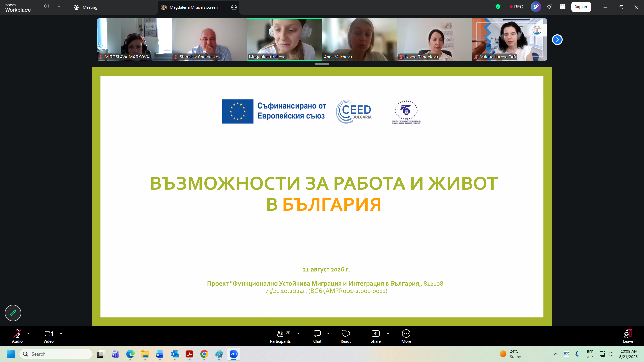Open the view layout grid icon
The height and width of the screenshot is (362, 644).
tap(563, 7)
